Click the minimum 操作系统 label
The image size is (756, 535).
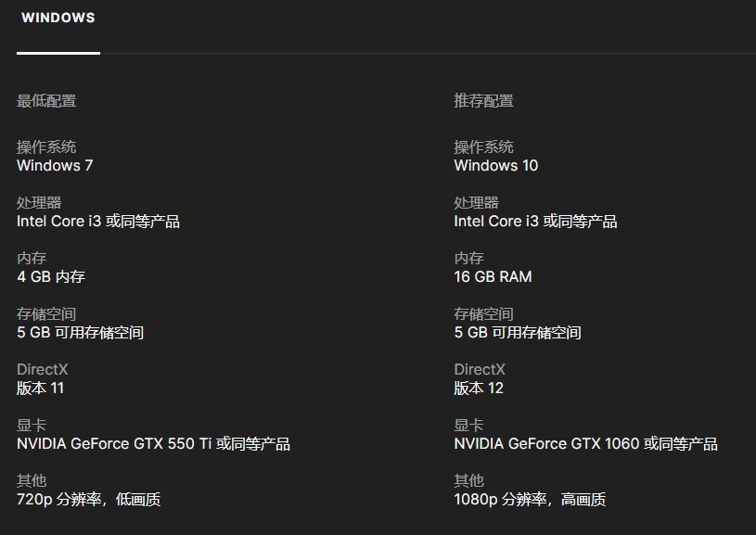46,147
